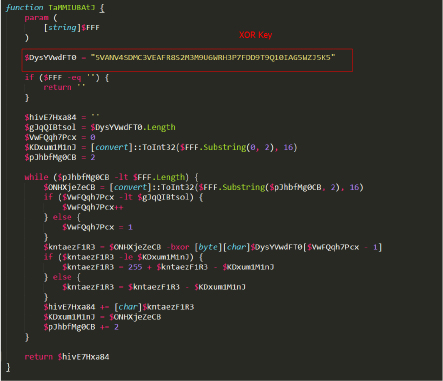Click the [char]$kntaezF1R3 append line
Viewport: 443px width, 381px height.
(x=119, y=307)
